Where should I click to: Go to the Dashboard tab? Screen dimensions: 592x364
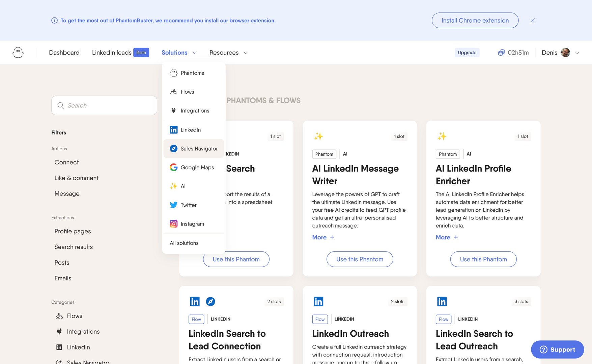coord(64,53)
